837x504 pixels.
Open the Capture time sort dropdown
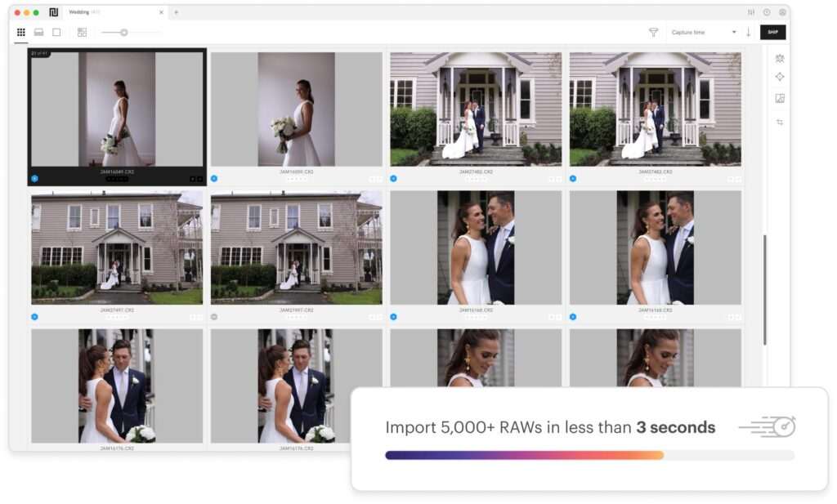[703, 33]
